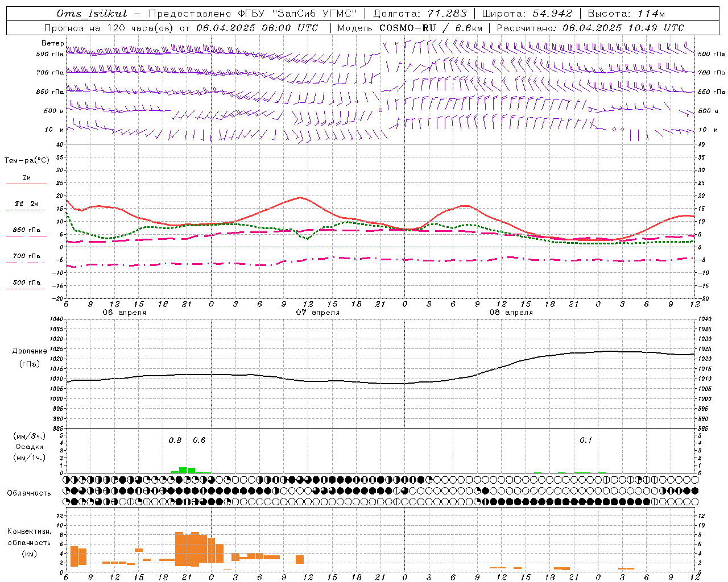
Task: Click the "06.04.2025 06:00 UTC" forecast start time
Action: [257, 28]
